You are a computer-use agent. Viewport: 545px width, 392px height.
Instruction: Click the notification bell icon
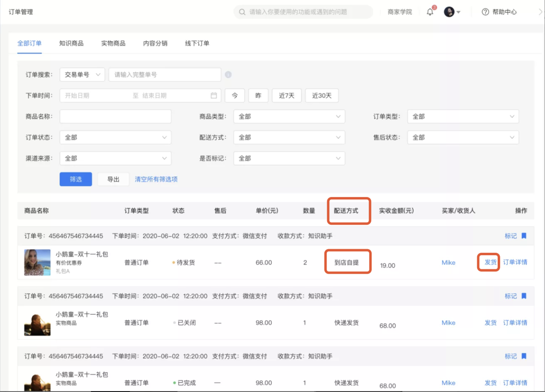point(430,12)
